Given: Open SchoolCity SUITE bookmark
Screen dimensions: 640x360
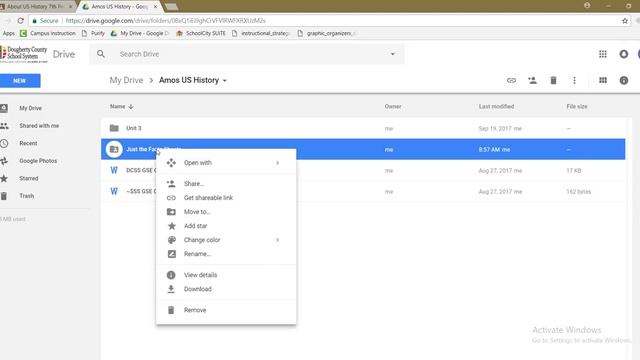Looking at the screenshot, I should point(201,33).
